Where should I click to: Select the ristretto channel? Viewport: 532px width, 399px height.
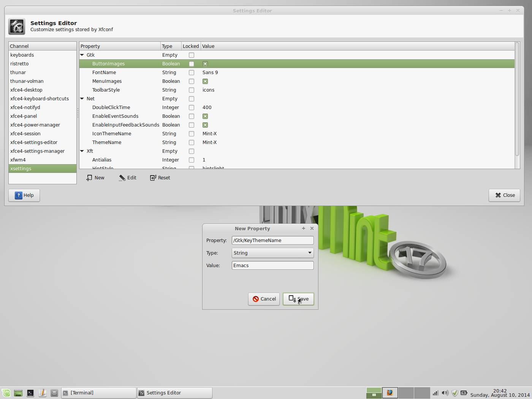[x=43, y=64]
